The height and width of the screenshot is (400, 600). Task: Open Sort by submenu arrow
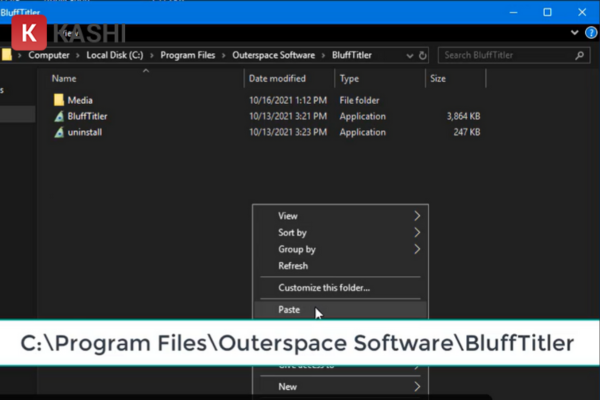(417, 232)
